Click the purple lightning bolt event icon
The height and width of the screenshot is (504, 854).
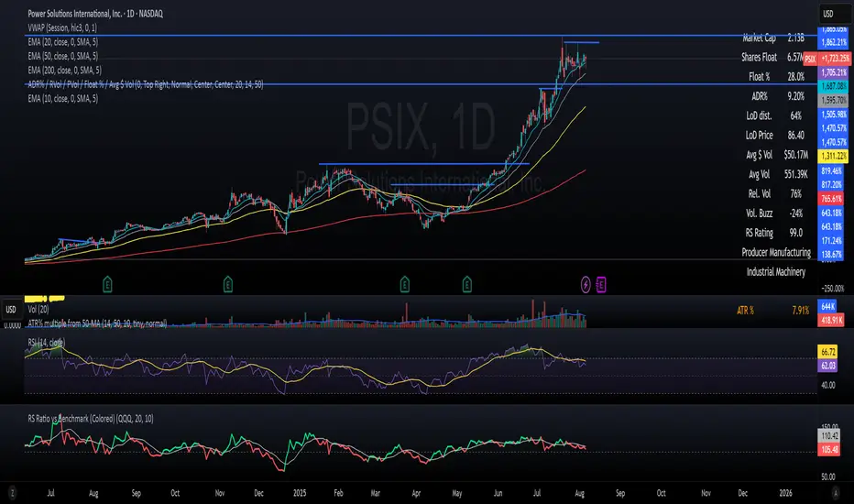[586, 284]
